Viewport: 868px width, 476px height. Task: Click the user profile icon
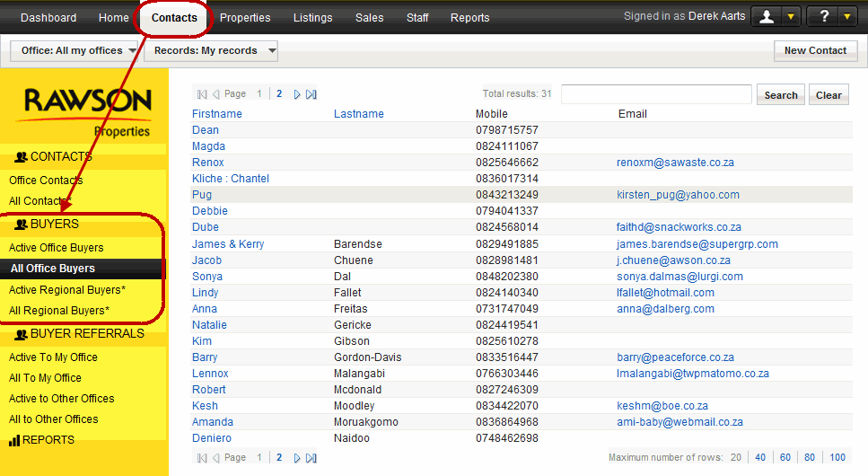point(767,17)
